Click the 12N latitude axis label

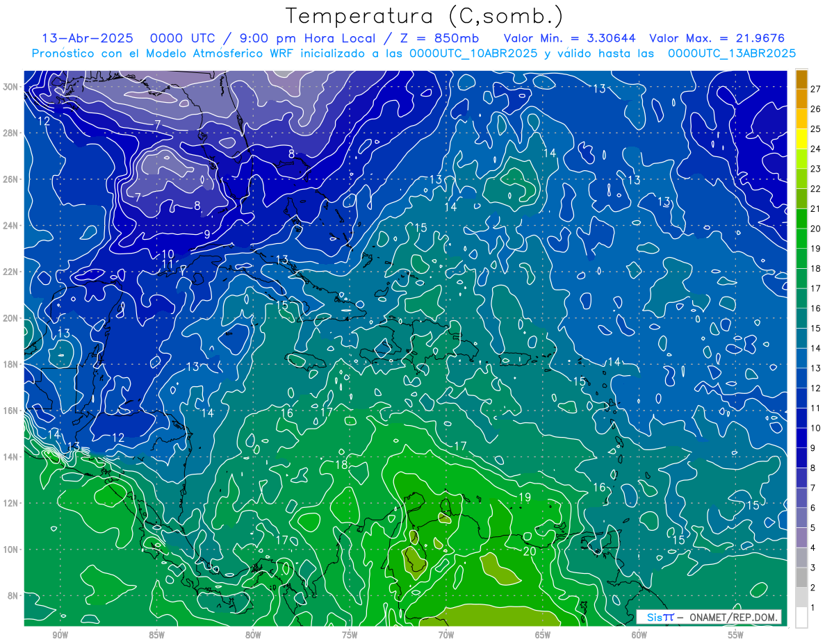coord(12,503)
